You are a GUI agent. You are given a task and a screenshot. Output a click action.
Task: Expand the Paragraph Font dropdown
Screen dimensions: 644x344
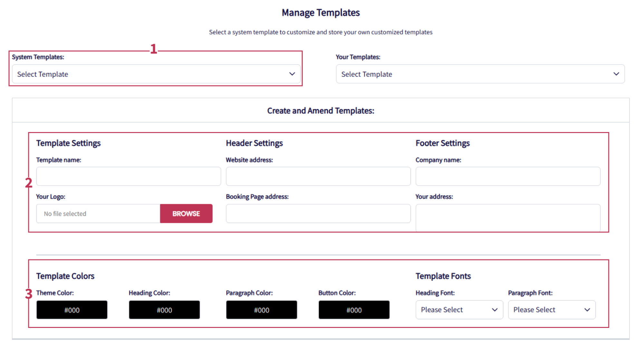552,310
